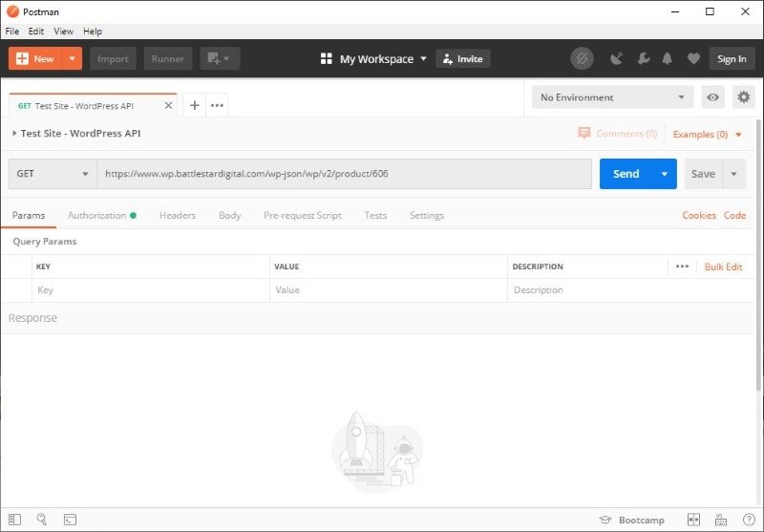Switch to the Pre-request Script tab

pos(303,215)
